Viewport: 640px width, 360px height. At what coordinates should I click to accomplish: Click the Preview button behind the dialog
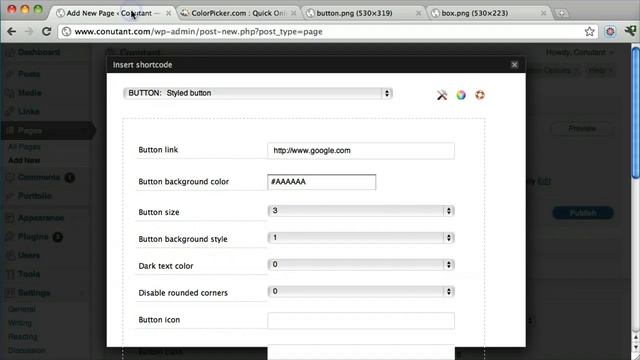582,129
